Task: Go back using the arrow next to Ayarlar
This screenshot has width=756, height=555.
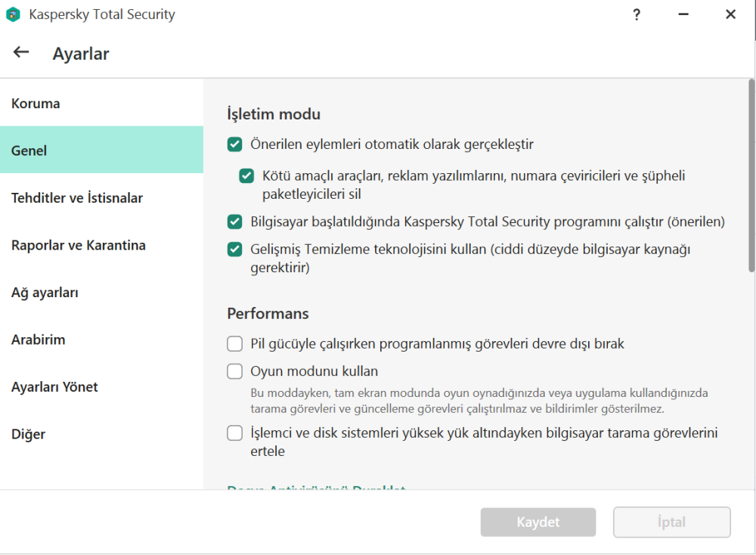Action: [21, 52]
